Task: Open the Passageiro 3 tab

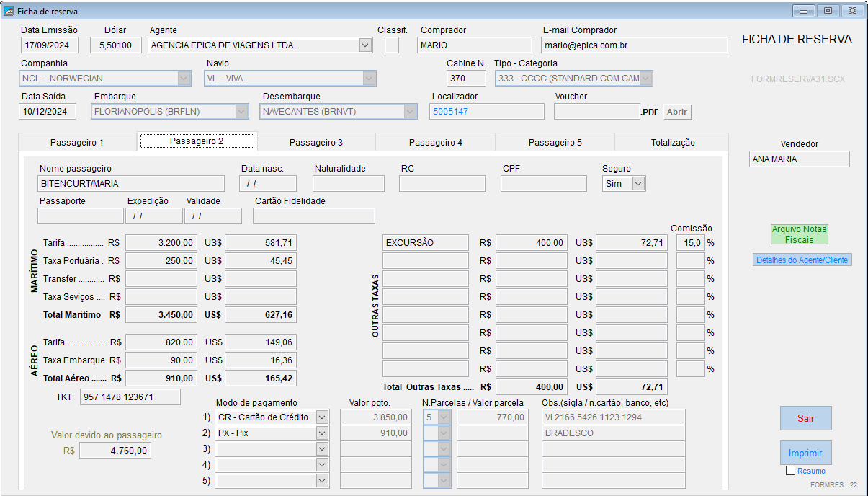Action: tap(316, 142)
